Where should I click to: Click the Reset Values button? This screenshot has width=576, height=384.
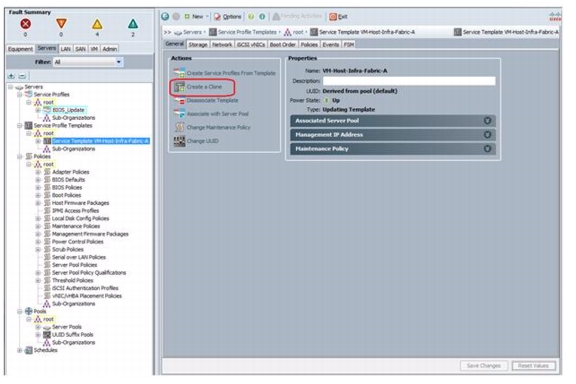coord(533,366)
